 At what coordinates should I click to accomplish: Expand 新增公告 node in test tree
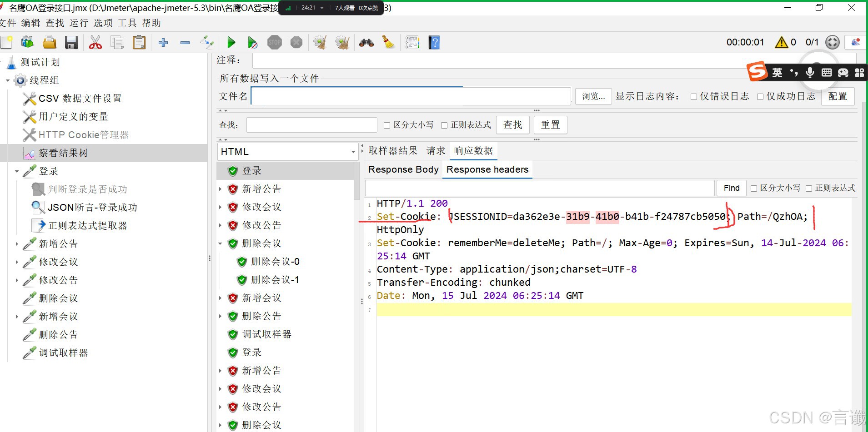[x=17, y=244]
